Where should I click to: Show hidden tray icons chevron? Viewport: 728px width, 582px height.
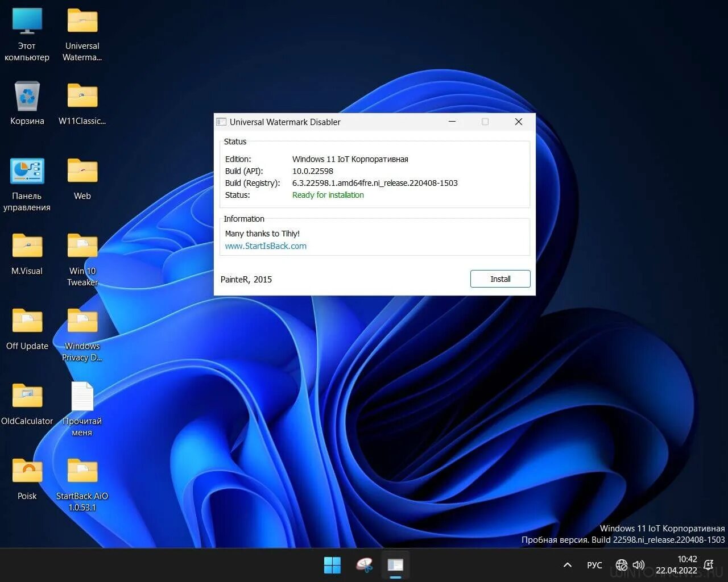[567, 565]
